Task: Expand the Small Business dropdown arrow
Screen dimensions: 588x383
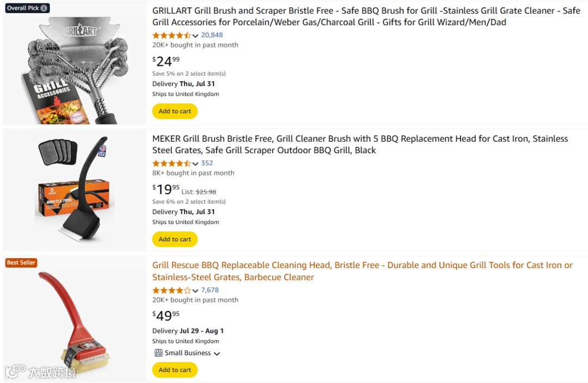Action: pos(217,354)
